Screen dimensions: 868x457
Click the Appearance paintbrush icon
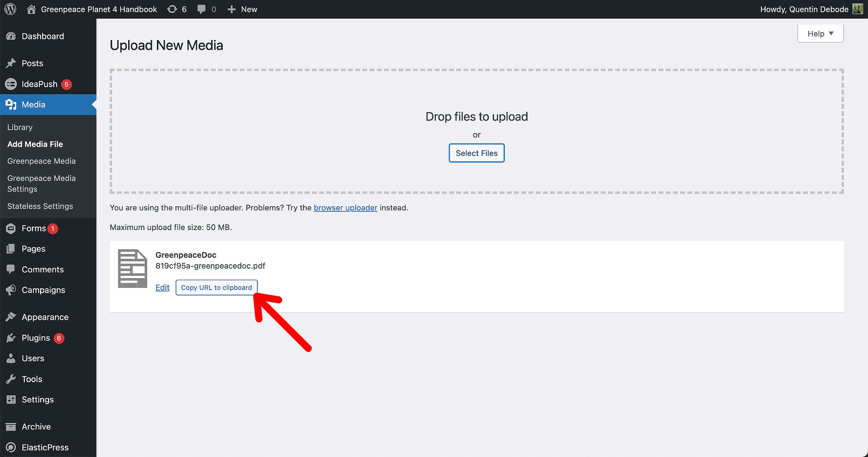click(11, 317)
